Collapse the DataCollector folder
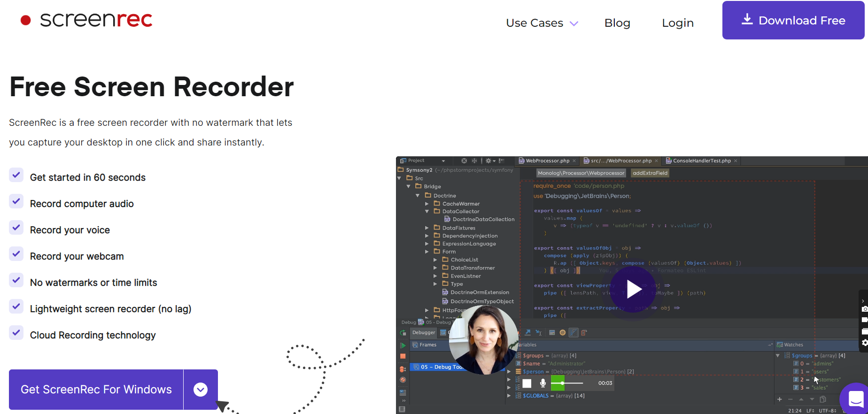The image size is (868, 414). click(427, 212)
